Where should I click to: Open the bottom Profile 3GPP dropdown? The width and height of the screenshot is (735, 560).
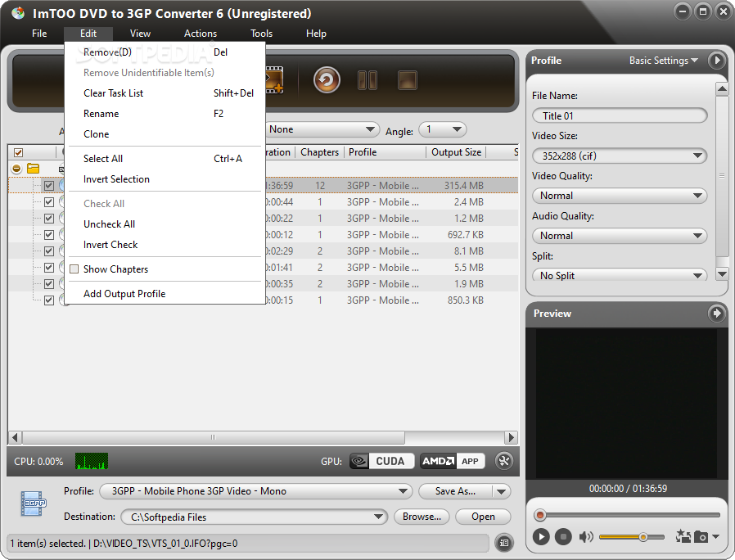256,491
